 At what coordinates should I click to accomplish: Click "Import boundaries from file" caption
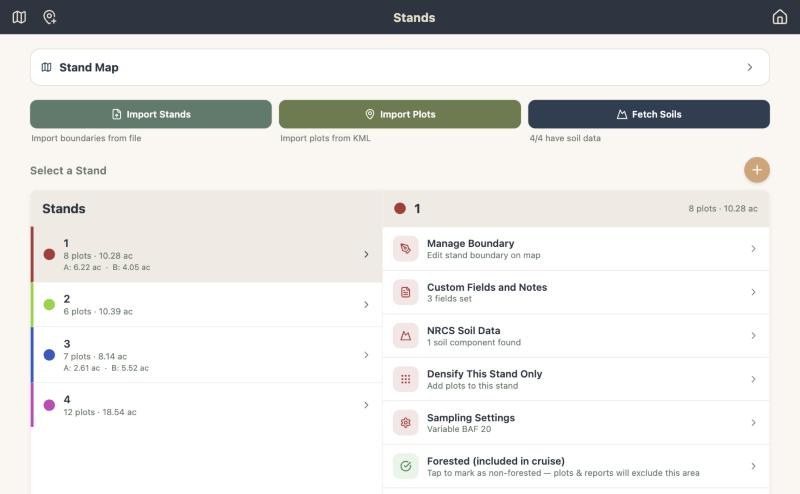[86, 138]
